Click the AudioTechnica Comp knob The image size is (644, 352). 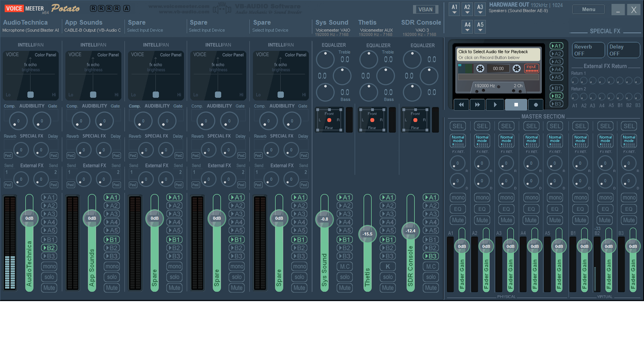click(18, 121)
